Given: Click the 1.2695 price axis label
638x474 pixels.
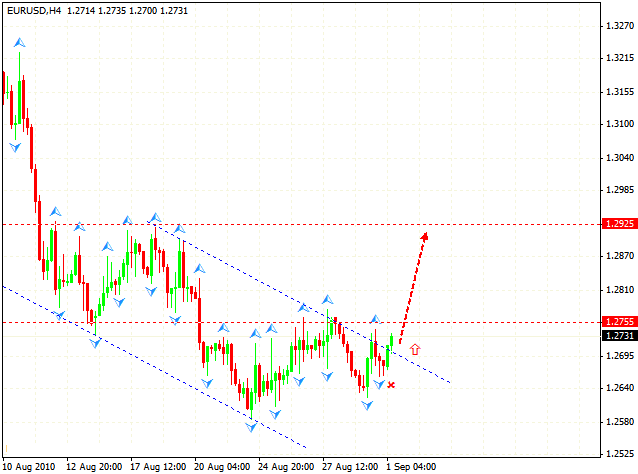Looking at the screenshot, I should point(620,356).
